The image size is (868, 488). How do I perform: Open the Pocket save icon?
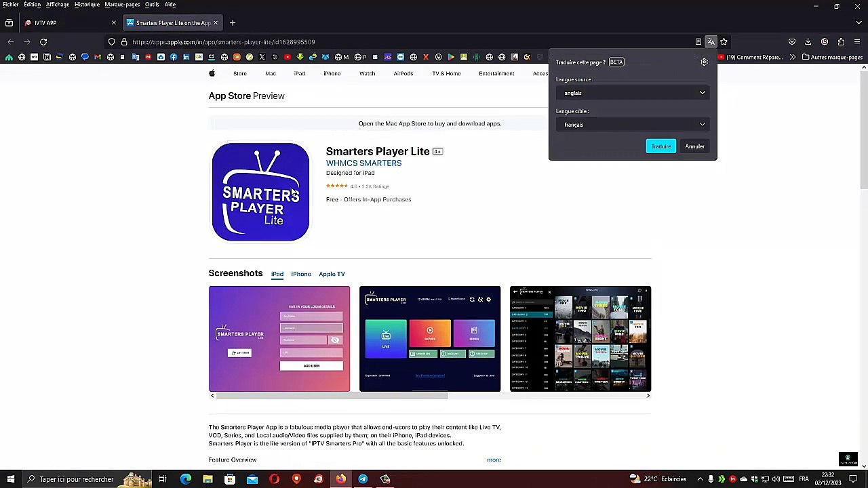pos(792,42)
